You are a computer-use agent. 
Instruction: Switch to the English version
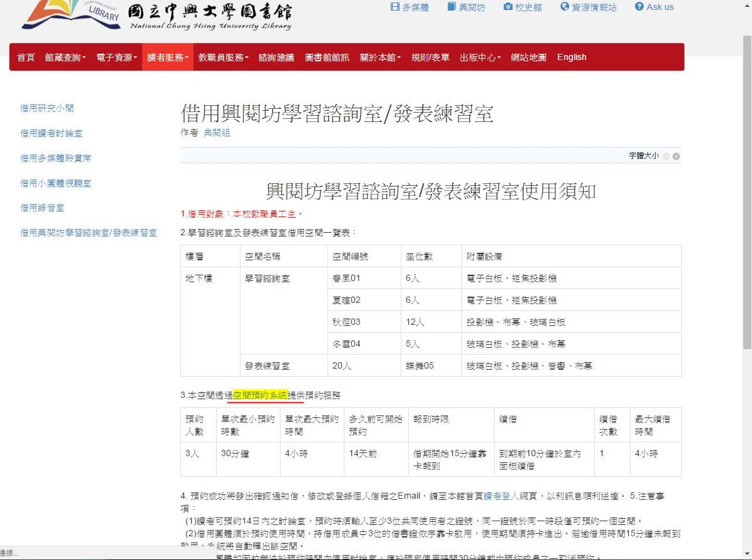[x=572, y=57]
